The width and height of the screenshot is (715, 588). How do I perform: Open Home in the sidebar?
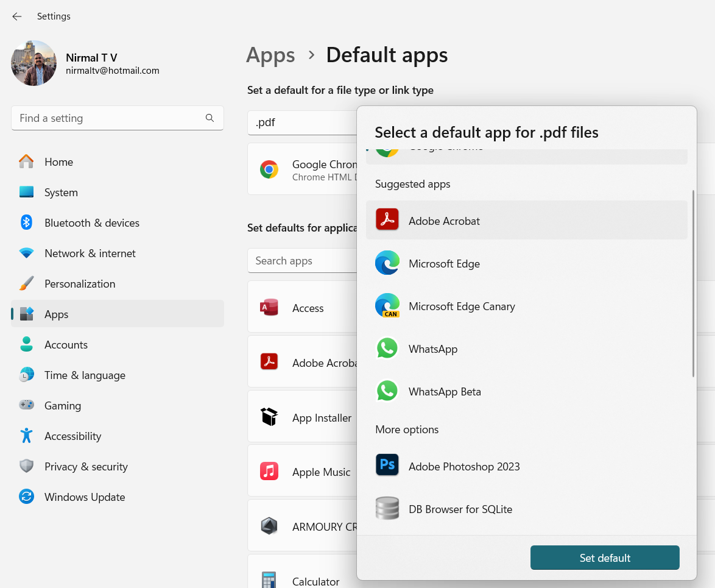(x=117, y=162)
